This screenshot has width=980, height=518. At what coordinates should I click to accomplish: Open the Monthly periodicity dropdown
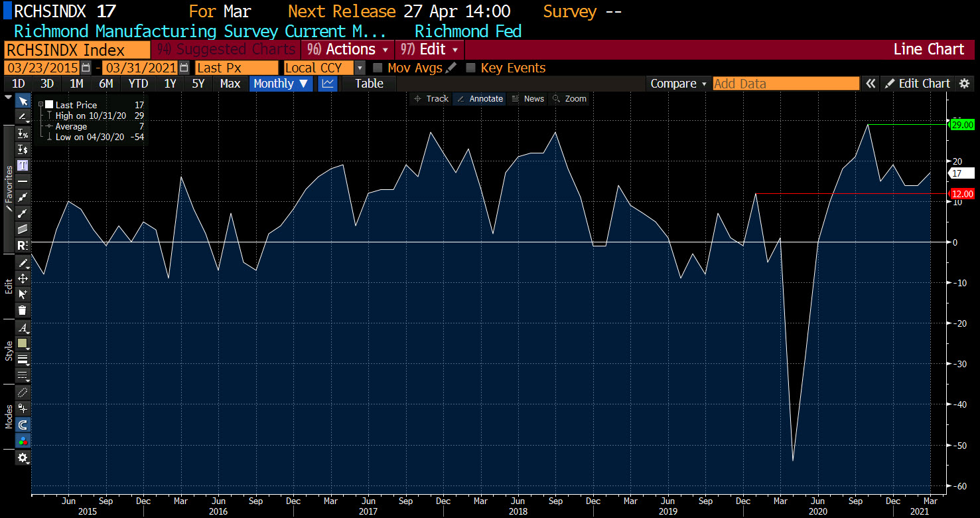pyautogui.click(x=281, y=84)
